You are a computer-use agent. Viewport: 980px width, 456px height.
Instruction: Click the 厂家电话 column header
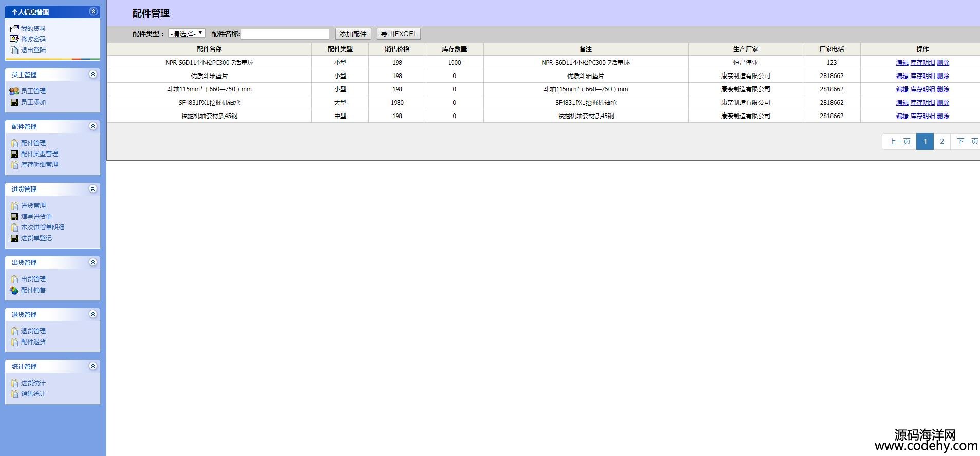(831, 49)
